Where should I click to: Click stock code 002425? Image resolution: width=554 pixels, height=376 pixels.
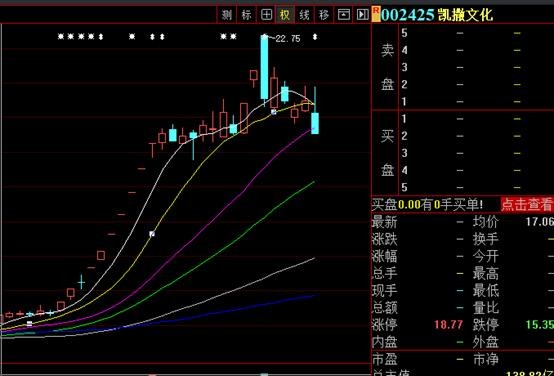[x=408, y=15]
